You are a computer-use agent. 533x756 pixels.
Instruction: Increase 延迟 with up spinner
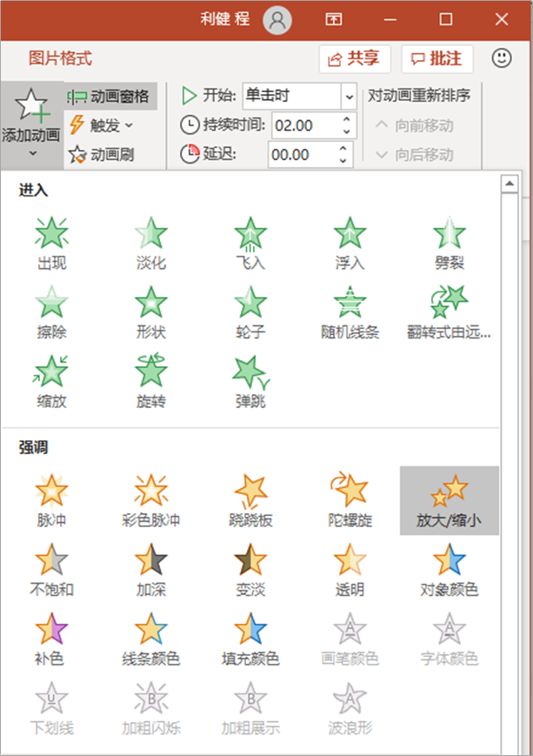pos(343,148)
